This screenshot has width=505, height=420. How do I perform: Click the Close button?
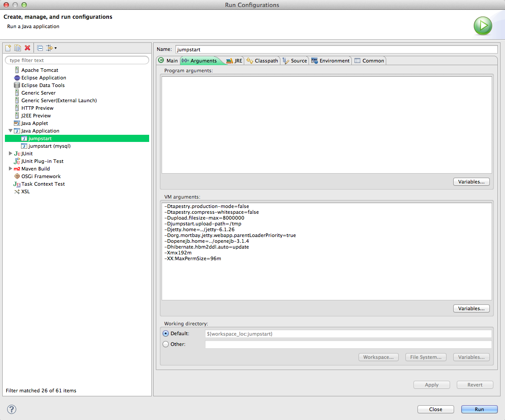tap(435, 409)
